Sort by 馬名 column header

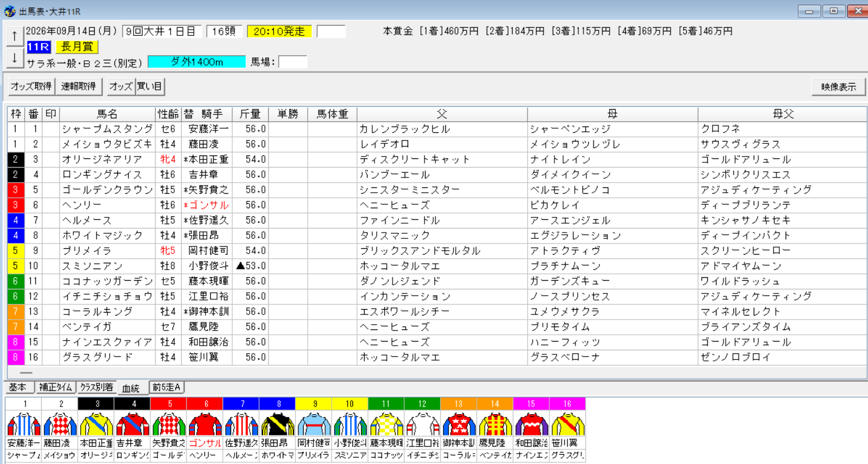(x=107, y=114)
